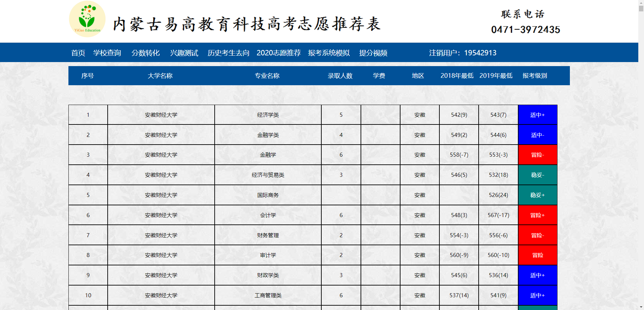Image resolution: width=644 pixels, height=310 pixels.
Task: Click the 526(24) score cell
Action: pyautogui.click(x=498, y=195)
